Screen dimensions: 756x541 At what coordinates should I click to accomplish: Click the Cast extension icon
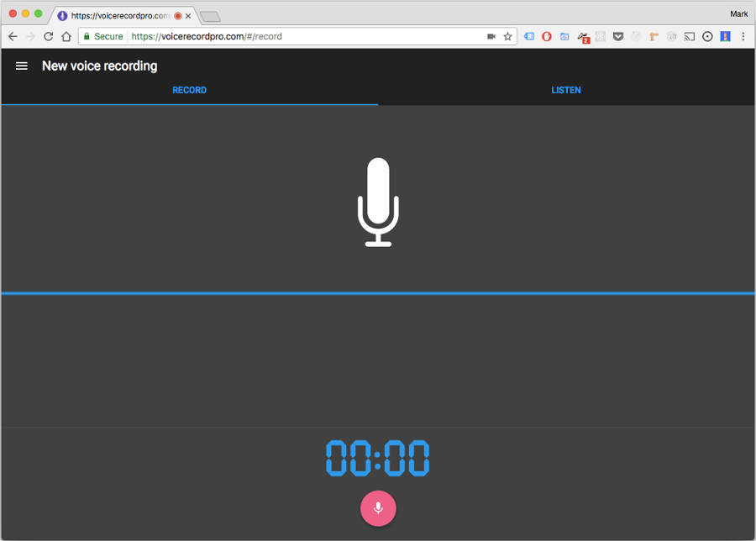[x=690, y=37]
